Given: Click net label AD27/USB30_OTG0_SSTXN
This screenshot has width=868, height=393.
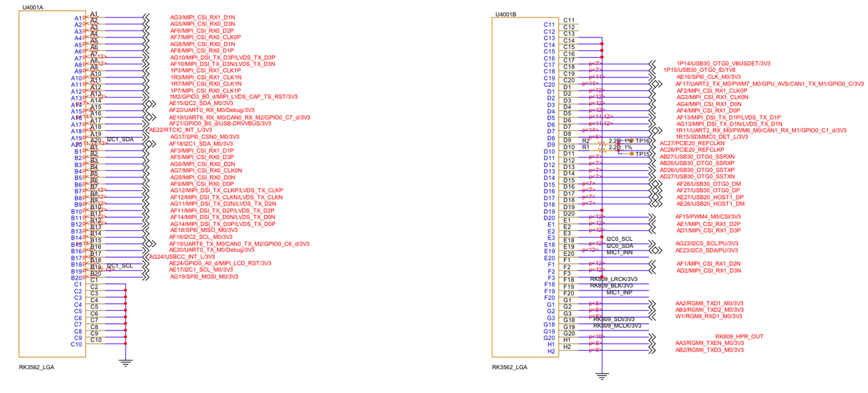Looking at the screenshot, I should (697, 176).
